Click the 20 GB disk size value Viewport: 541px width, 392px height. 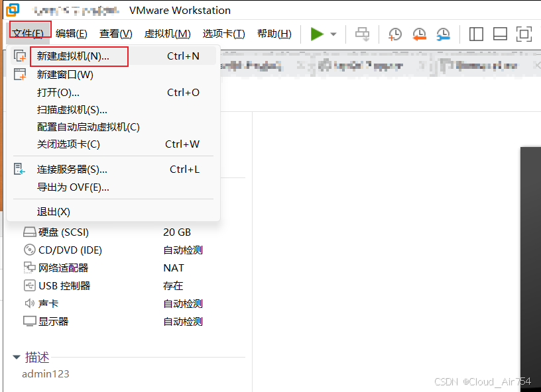pyautogui.click(x=177, y=232)
